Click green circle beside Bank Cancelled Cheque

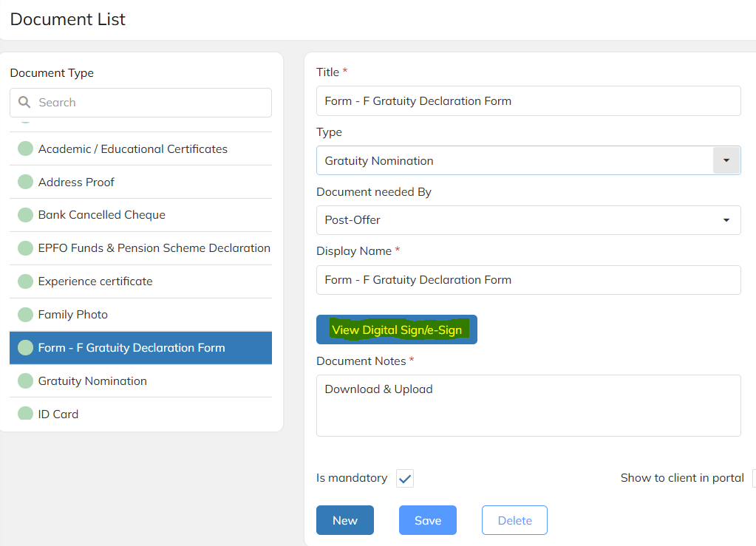(26, 215)
